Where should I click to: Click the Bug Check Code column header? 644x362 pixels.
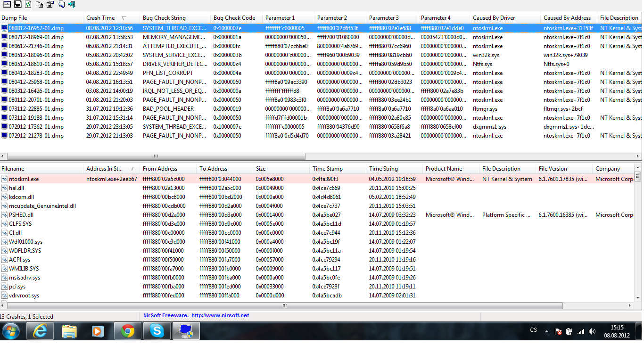pyautogui.click(x=237, y=18)
